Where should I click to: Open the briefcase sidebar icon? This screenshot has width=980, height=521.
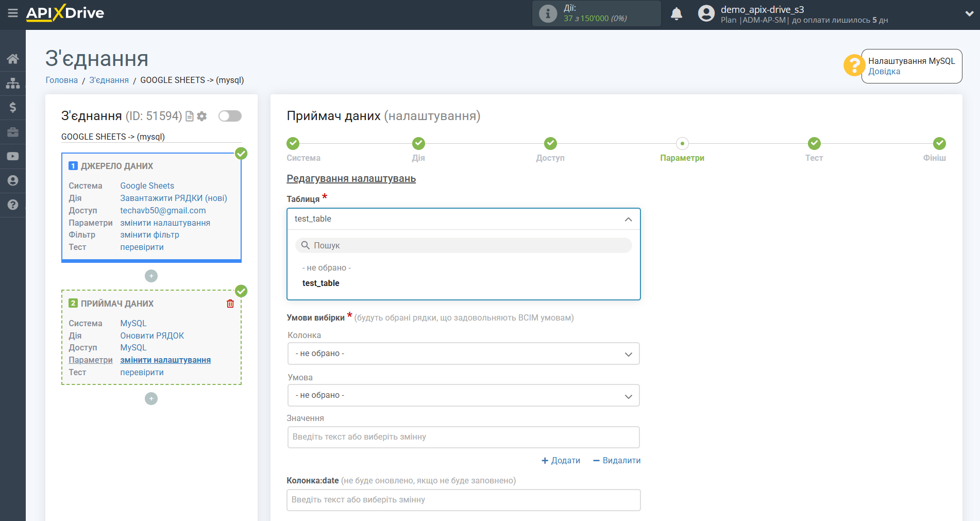pos(13,132)
